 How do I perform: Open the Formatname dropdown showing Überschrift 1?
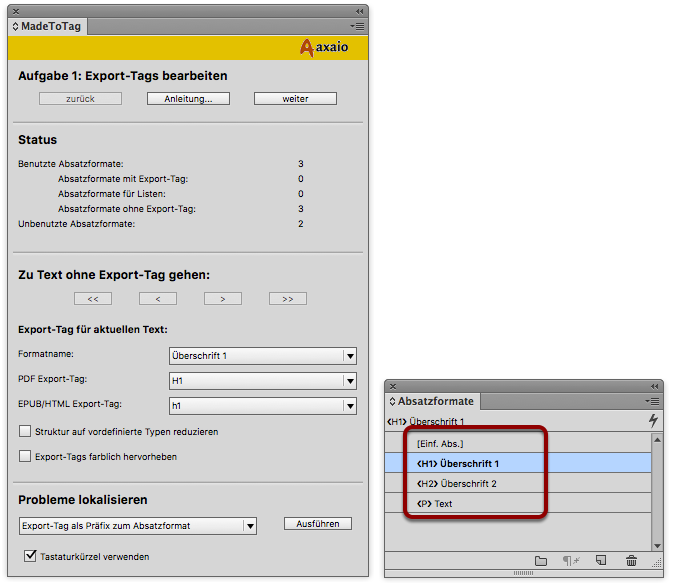263,356
